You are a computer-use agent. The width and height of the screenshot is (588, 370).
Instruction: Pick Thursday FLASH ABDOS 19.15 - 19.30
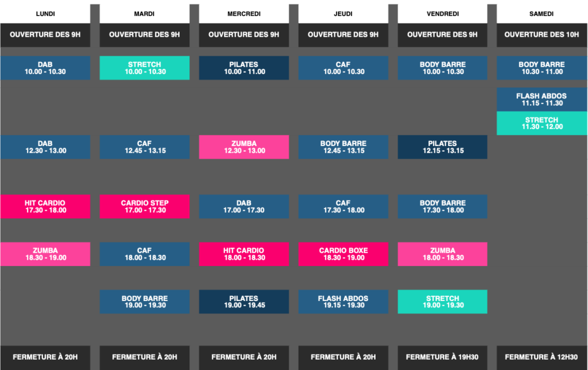coord(343,302)
